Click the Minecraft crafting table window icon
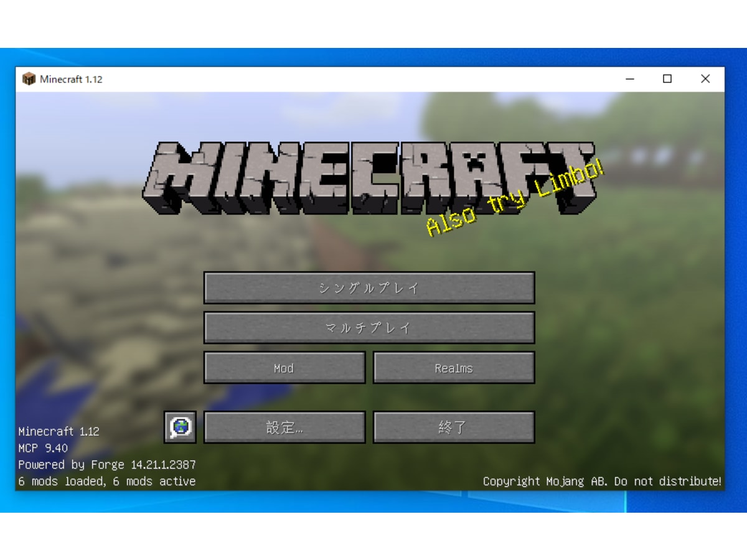This screenshot has width=747, height=560. click(x=29, y=79)
